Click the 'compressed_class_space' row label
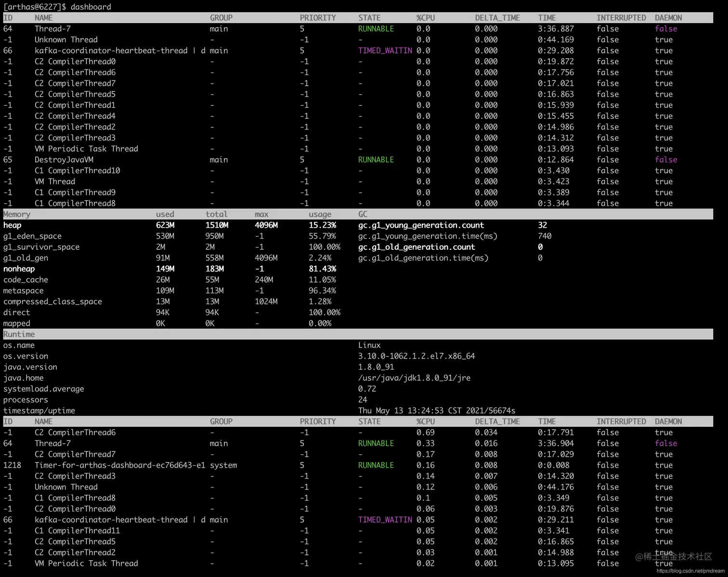Viewport: 728px width, 577px height. coord(52,302)
